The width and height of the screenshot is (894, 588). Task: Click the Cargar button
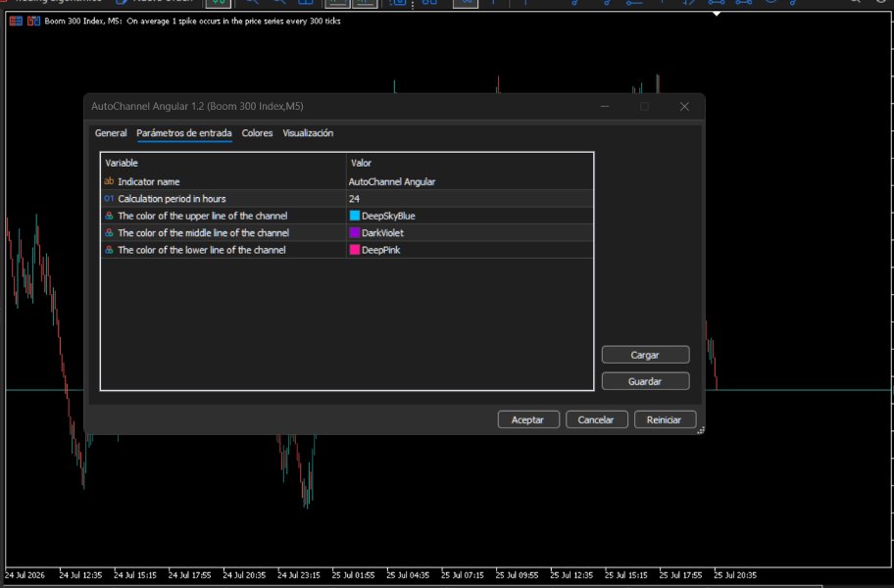pyautogui.click(x=645, y=355)
